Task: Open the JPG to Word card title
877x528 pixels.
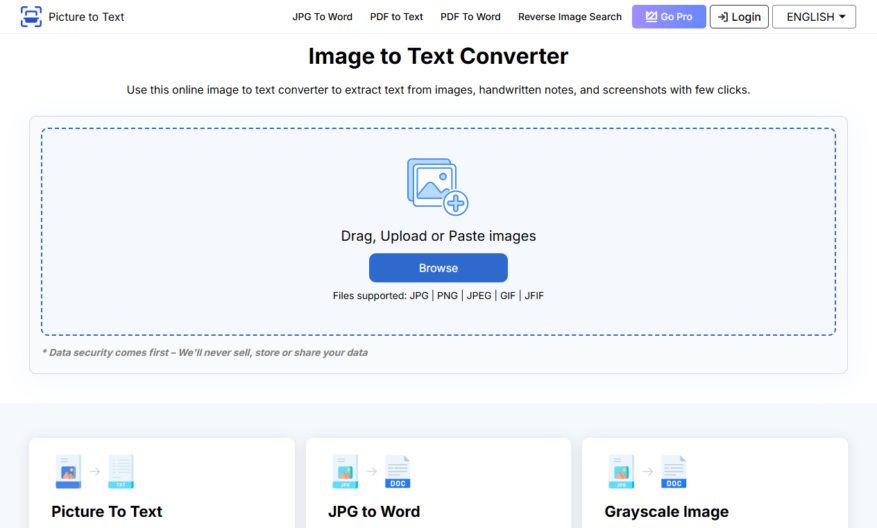Action: click(x=374, y=511)
